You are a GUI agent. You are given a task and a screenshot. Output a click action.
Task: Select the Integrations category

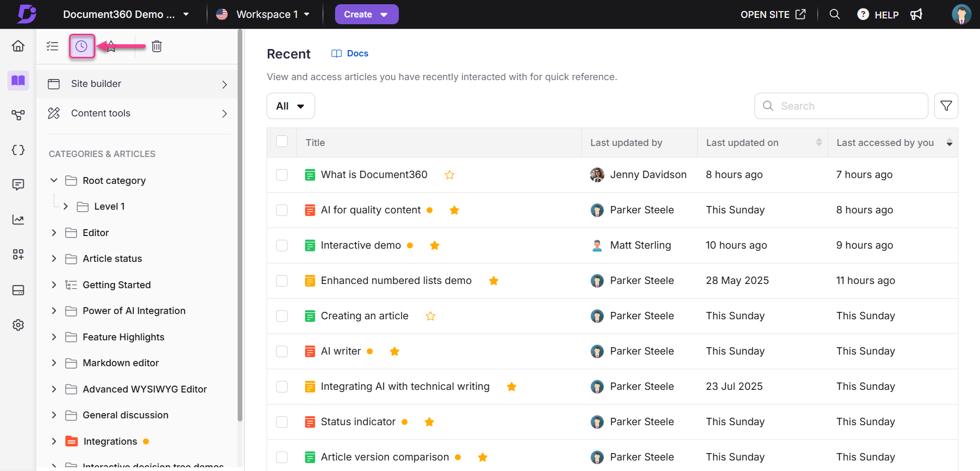(110, 441)
